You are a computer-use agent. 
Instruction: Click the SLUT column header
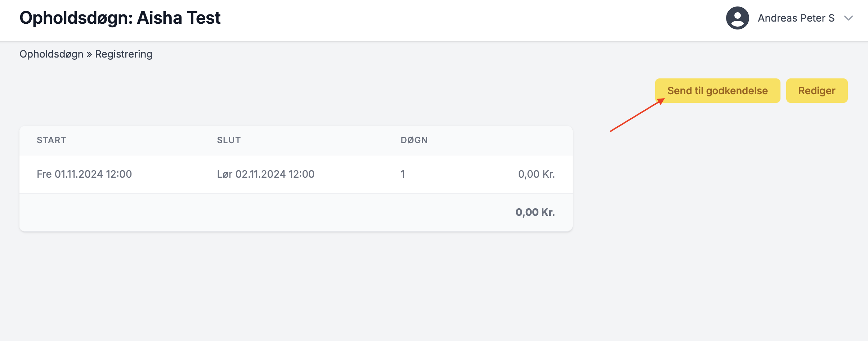[229, 140]
